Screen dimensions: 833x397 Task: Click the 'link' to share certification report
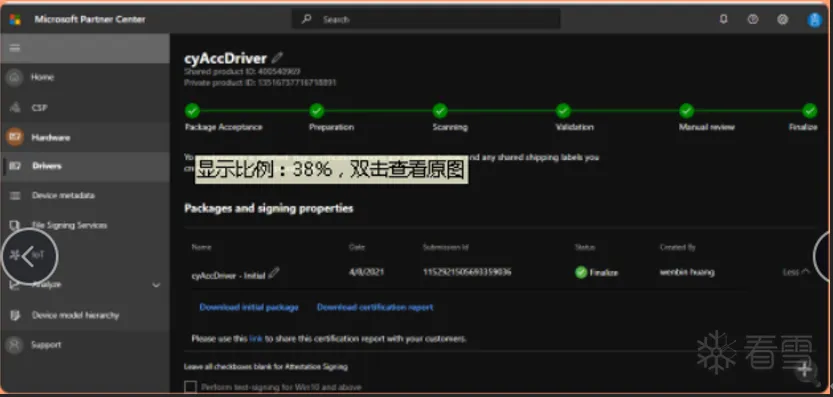point(256,339)
